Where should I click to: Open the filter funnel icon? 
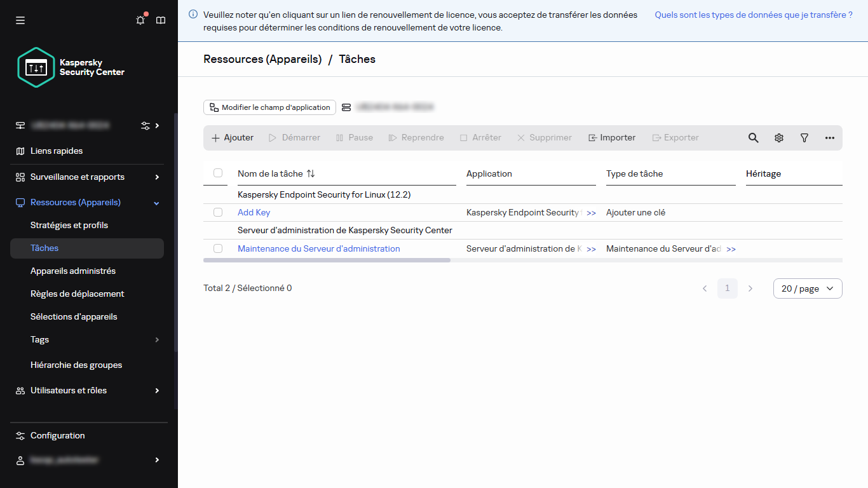point(804,138)
